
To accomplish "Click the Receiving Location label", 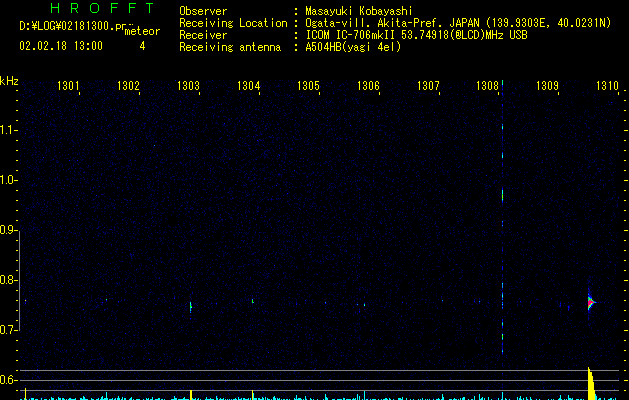I will coord(233,23).
